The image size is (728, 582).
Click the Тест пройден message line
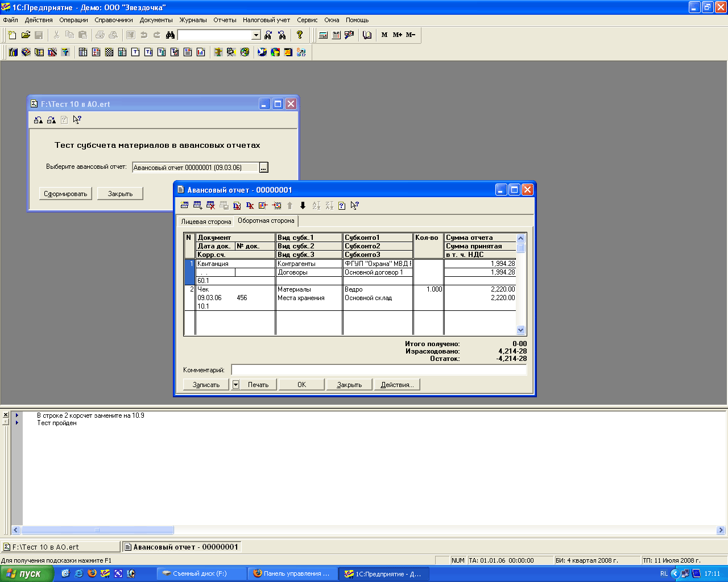coord(57,423)
